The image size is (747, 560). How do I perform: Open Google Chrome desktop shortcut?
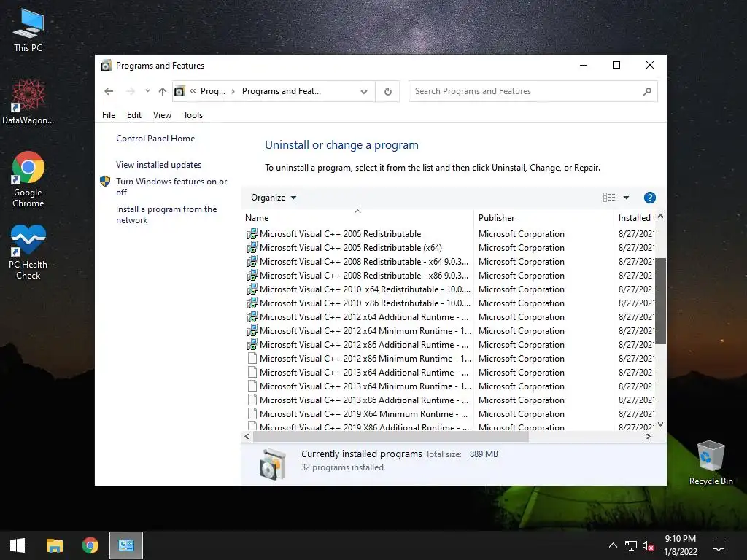[28, 179]
